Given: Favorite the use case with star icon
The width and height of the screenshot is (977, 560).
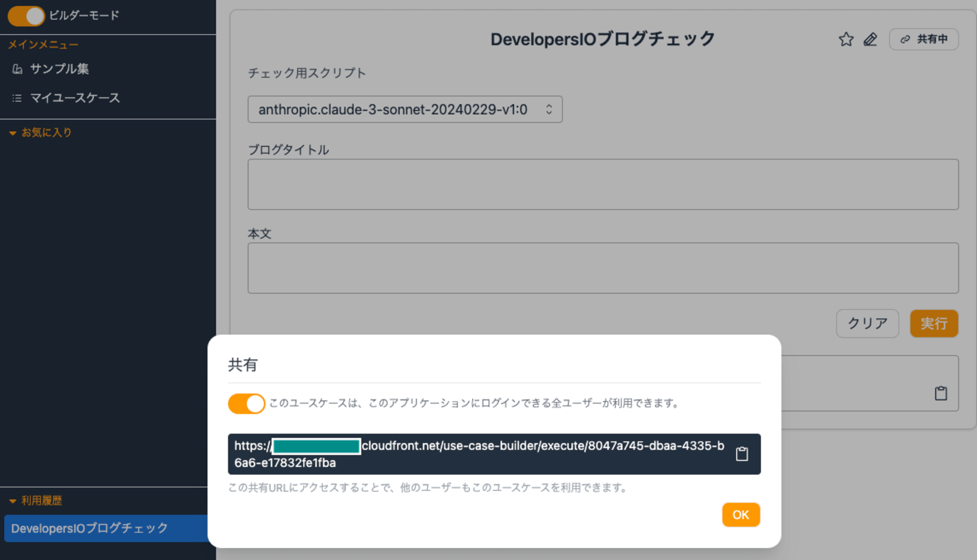Looking at the screenshot, I should pyautogui.click(x=846, y=39).
